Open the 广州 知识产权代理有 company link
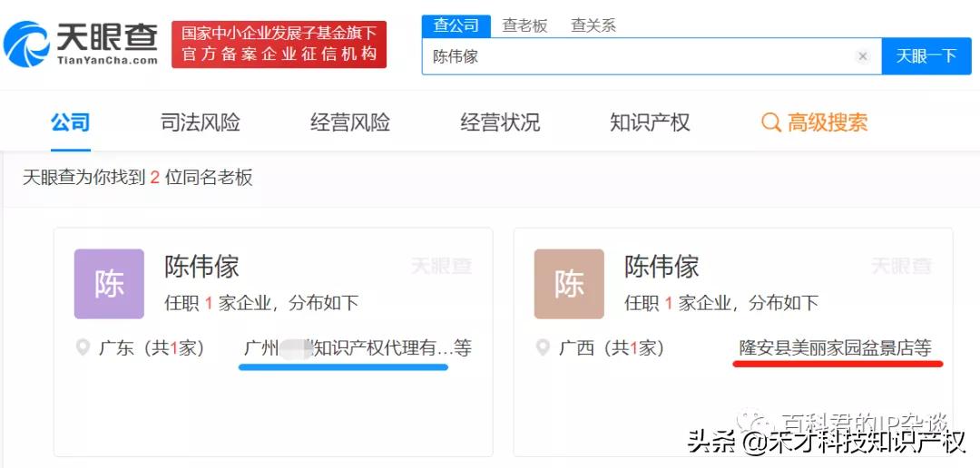This screenshot has height=468, width=980. point(358,348)
